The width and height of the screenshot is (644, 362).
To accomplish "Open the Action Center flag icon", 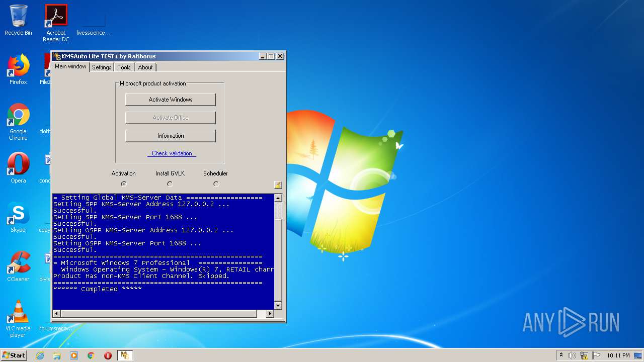I will [x=596, y=355].
